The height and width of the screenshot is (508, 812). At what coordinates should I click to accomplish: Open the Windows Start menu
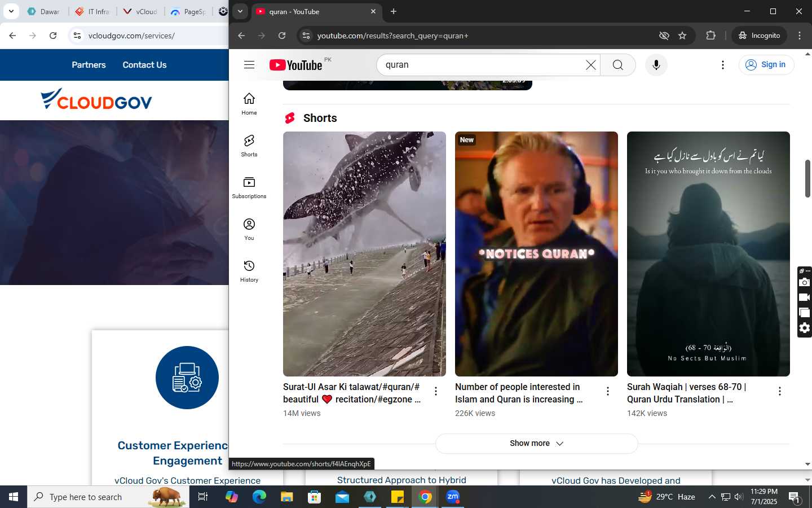(x=14, y=497)
